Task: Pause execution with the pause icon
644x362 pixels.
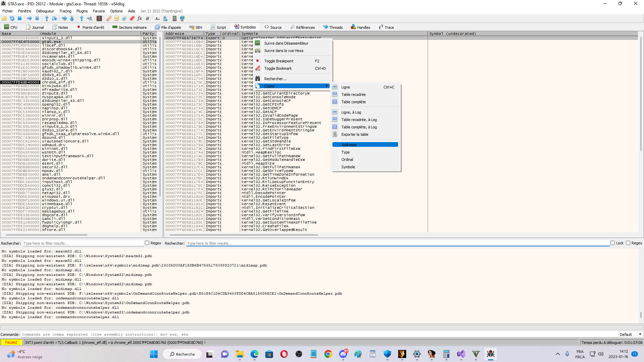Action: (x=37, y=18)
